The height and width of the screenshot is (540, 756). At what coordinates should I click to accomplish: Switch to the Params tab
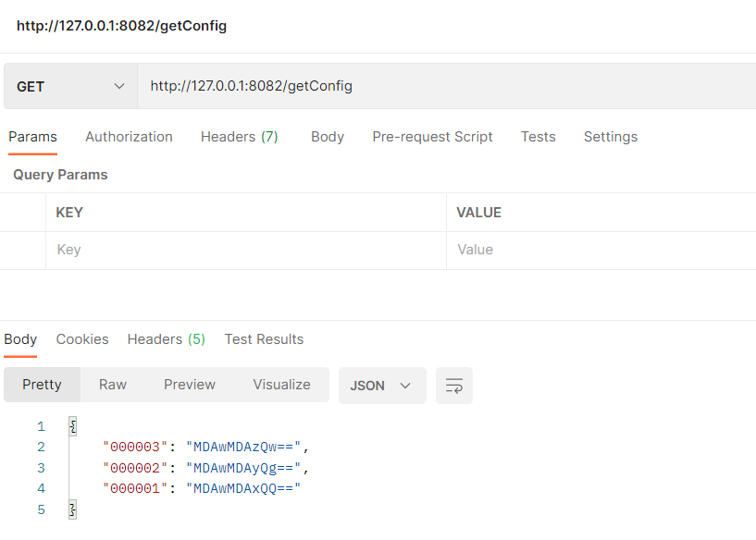coord(32,137)
